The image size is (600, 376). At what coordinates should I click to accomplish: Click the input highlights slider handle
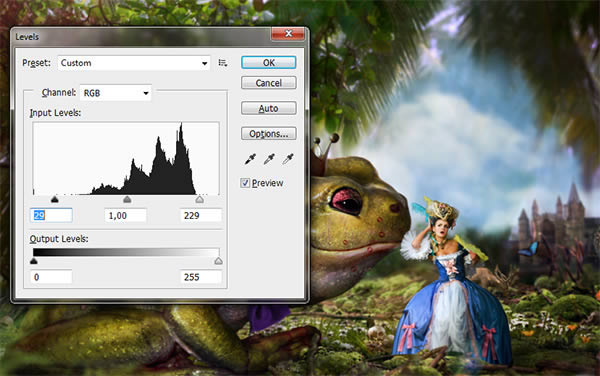point(199,199)
